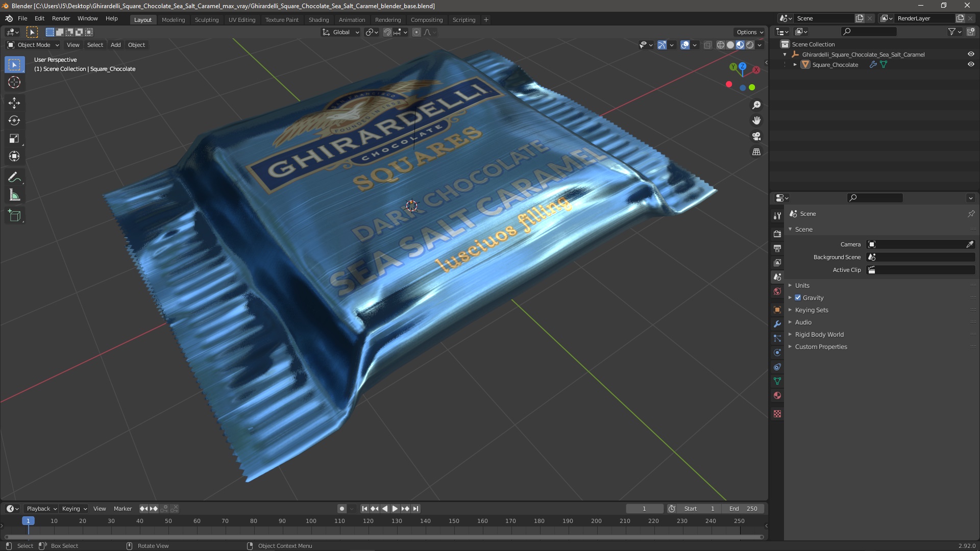Click End frame 250 field
The width and height of the screenshot is (980, 551).
click(x=744, y=509)
